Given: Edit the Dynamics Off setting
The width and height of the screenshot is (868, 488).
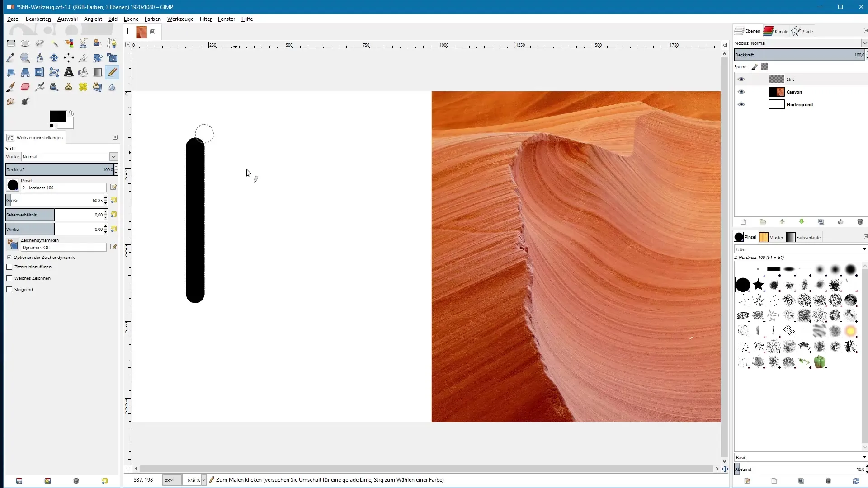Looking at the screenshot, I should pyautogui.click(x=114, y=247).
